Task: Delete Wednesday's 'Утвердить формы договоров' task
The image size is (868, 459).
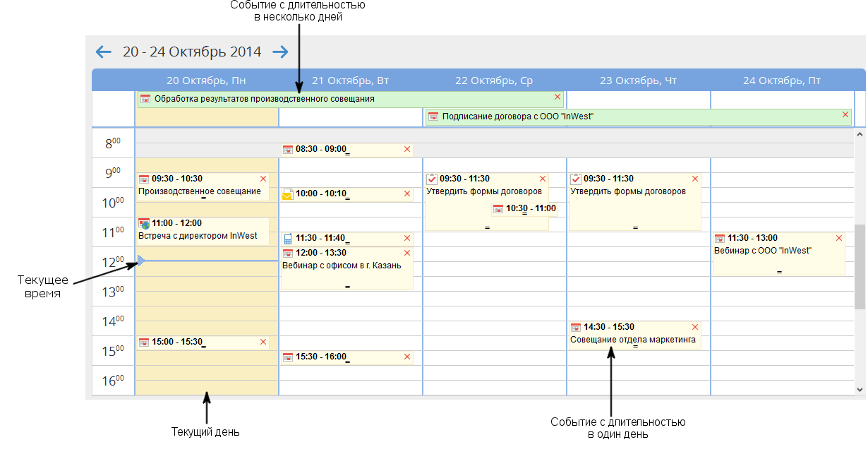Action: [543, 179]
